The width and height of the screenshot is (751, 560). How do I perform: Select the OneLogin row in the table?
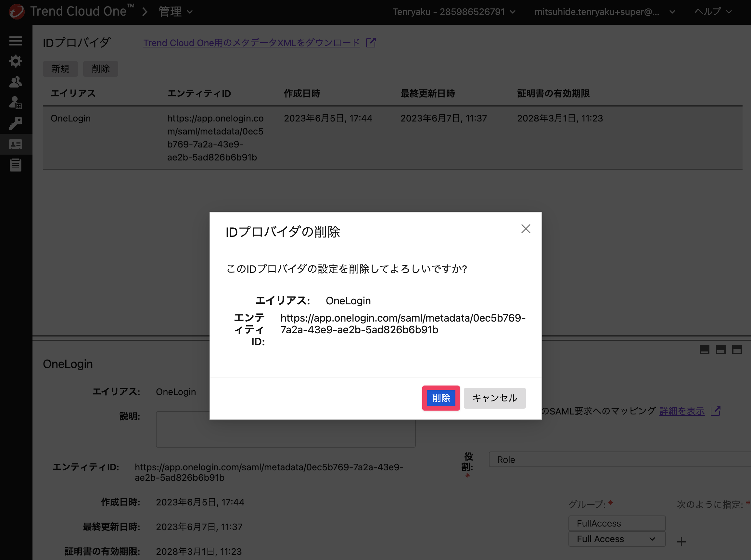(392, 138)
